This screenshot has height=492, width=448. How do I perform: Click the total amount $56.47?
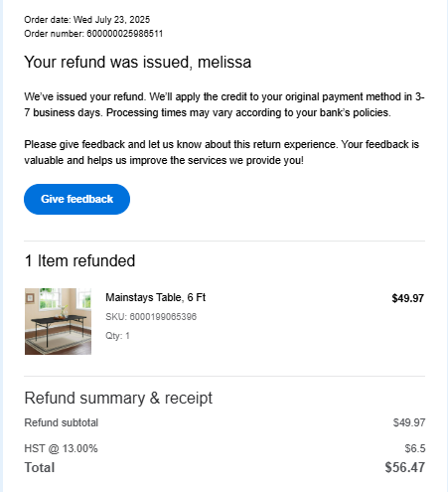405,467
